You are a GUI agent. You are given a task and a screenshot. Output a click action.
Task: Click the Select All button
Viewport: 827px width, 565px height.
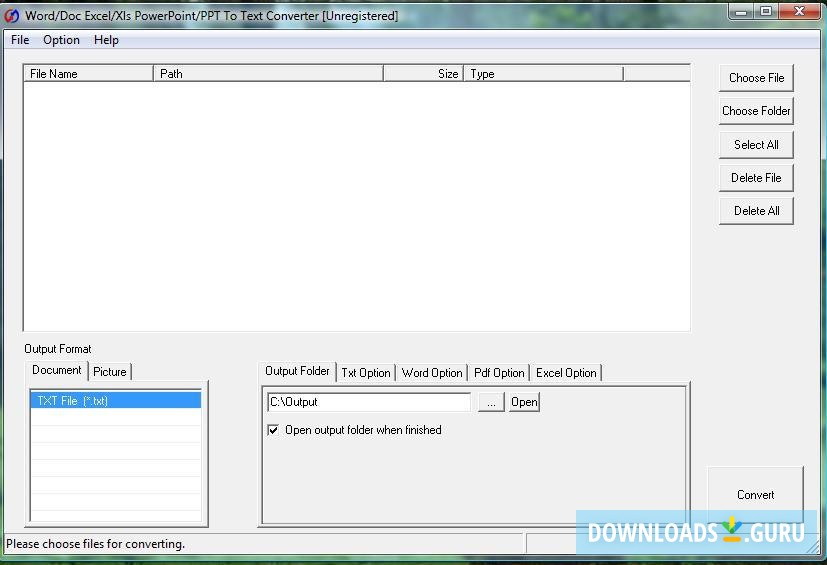point(756,145)
